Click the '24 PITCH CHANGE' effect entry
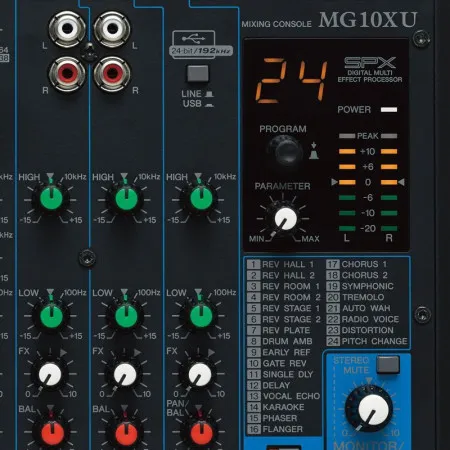The height and width of the screenshot is (450, 450). coord(367,341)
